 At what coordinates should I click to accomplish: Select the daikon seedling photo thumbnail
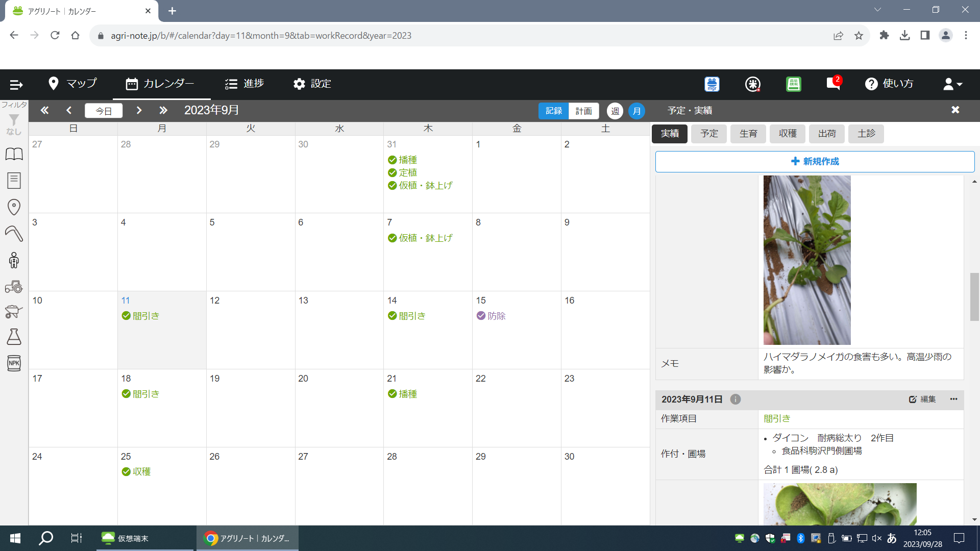[807, 260]
